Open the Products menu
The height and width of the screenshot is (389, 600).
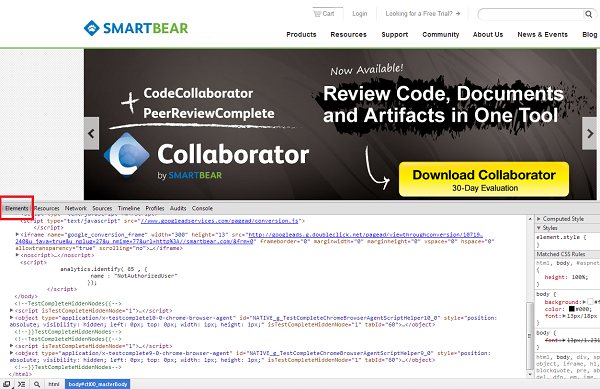tap(301, 34)
